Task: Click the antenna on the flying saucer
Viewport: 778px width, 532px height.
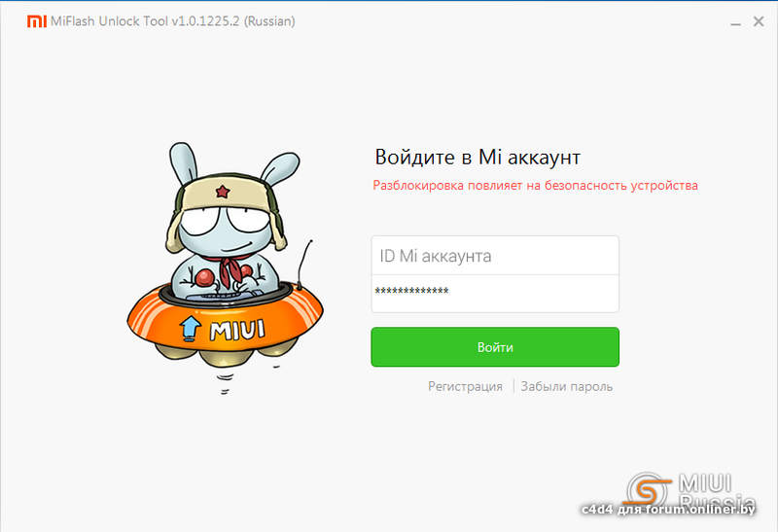Action: [x=304, y=263]
